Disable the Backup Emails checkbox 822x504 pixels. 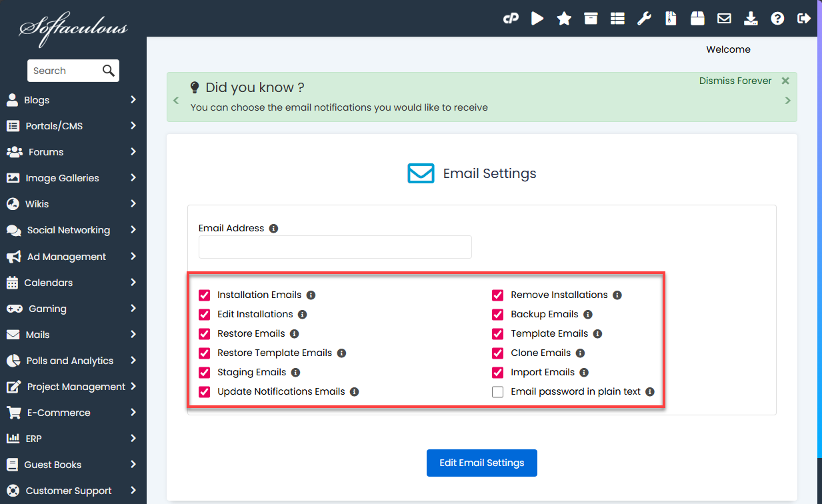click(x=497, y=314)
